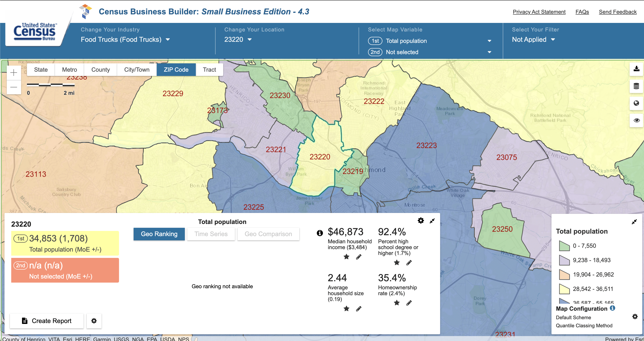Click the yellow 28,542 - 36,511 legend swatch
The width and height of the screenshot is (644, 341).
pyautogui.click(x=564, y=289)
